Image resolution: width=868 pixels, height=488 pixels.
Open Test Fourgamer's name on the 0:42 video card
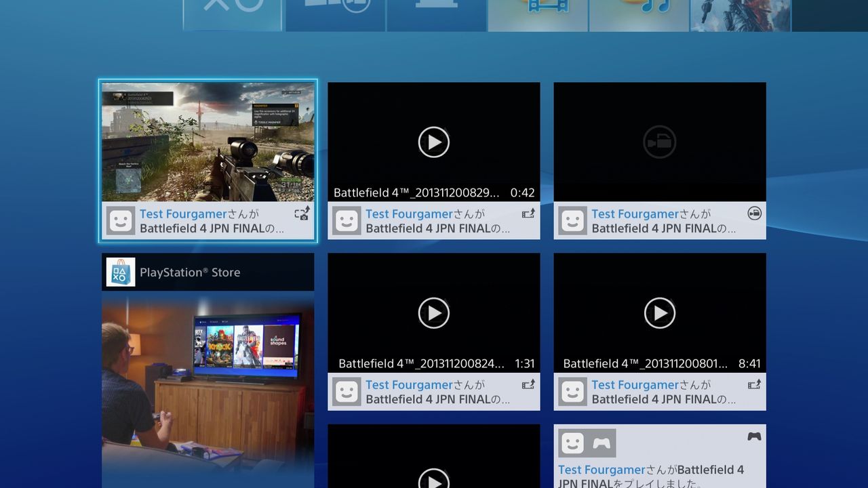[409, 214]
